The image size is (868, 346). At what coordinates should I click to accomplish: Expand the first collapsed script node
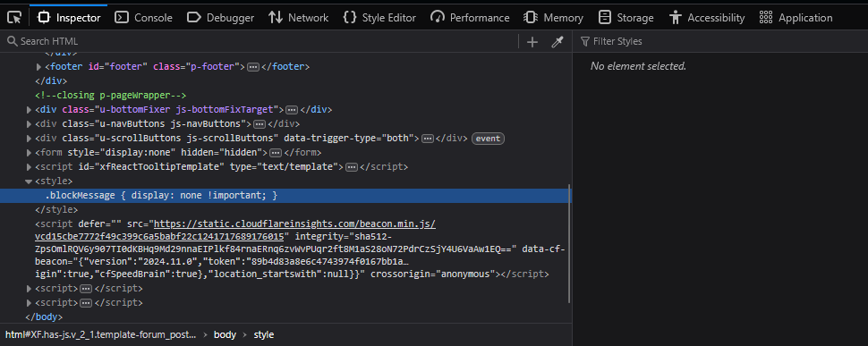[29, 289]
